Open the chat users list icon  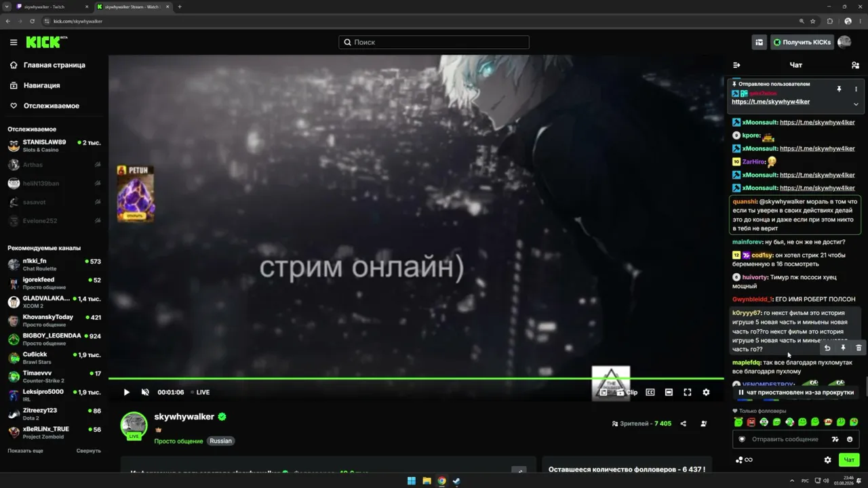[855, 65]
